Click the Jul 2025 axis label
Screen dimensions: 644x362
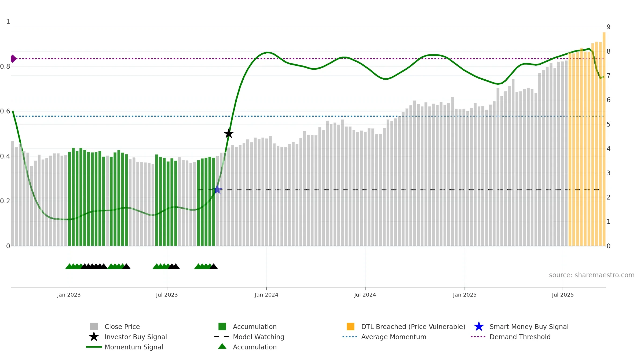pos(563,295)
